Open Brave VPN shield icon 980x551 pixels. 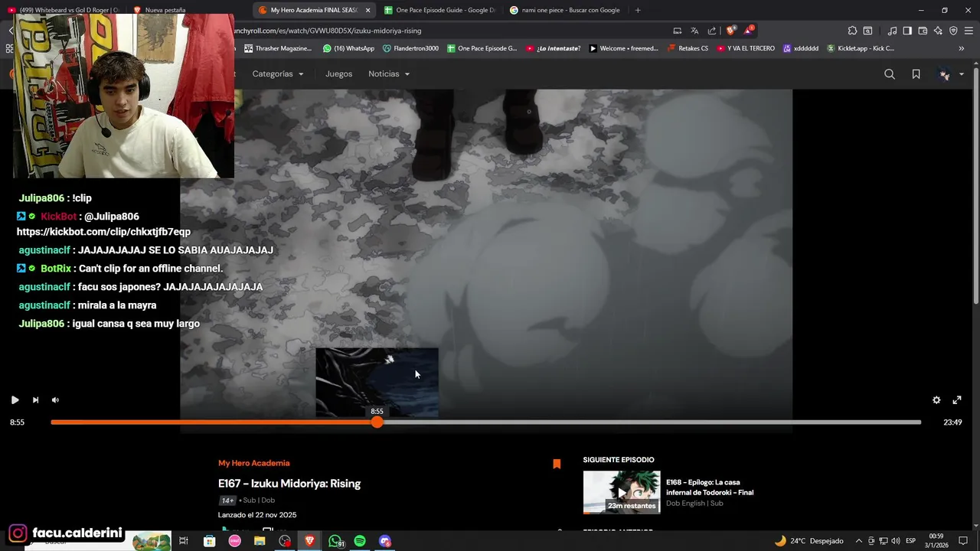point(953,31)
